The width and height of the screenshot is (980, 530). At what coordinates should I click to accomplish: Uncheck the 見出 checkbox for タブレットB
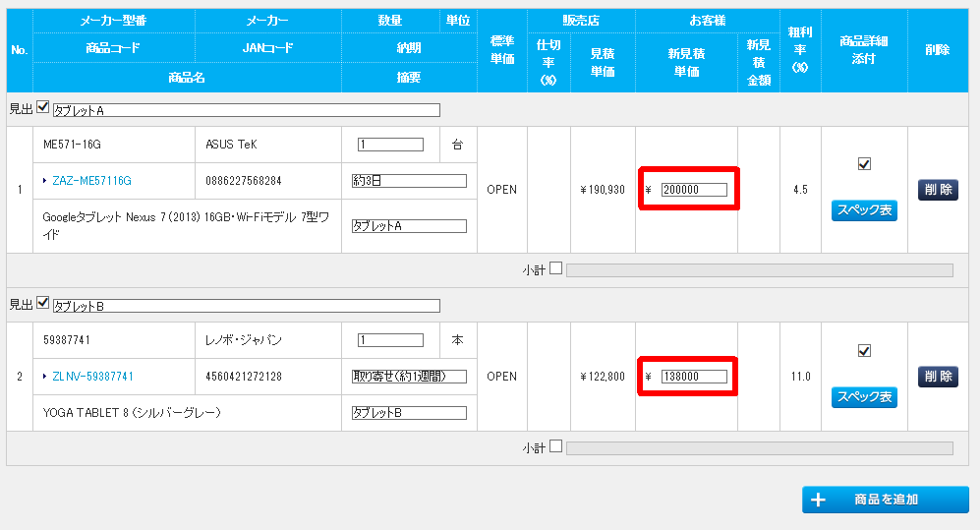click(42, 304)
